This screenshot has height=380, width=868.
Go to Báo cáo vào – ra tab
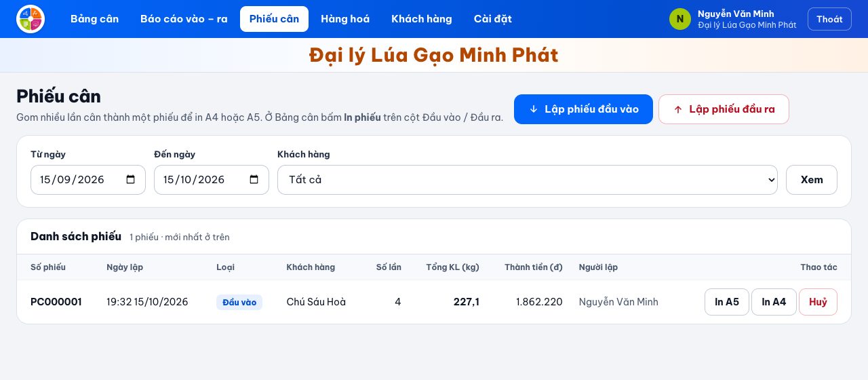[x=184, y=19]
